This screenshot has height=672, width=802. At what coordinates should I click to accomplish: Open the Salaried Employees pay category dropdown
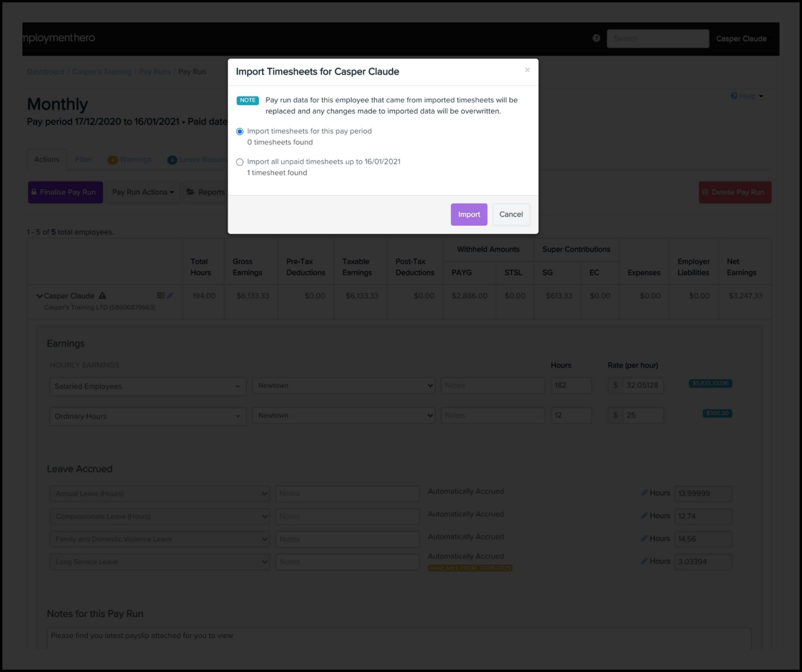tap(148, 386)
